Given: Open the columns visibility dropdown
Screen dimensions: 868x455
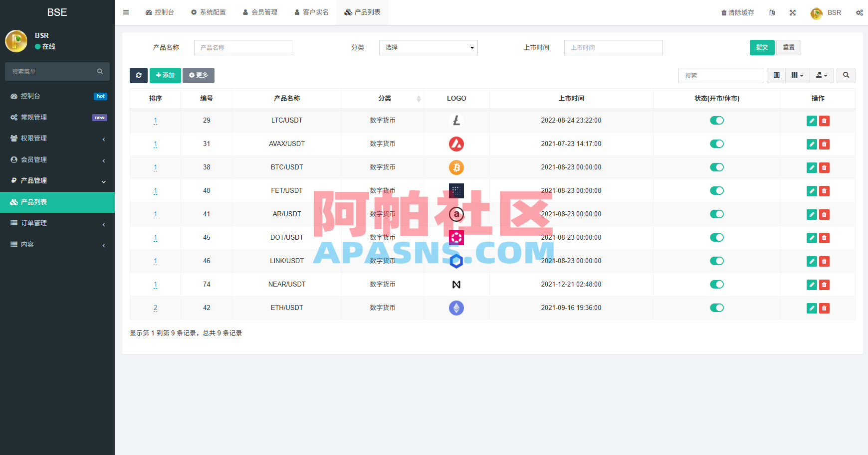Looking at the screenshot, I should pyautogui.click(x=798, y=75).
